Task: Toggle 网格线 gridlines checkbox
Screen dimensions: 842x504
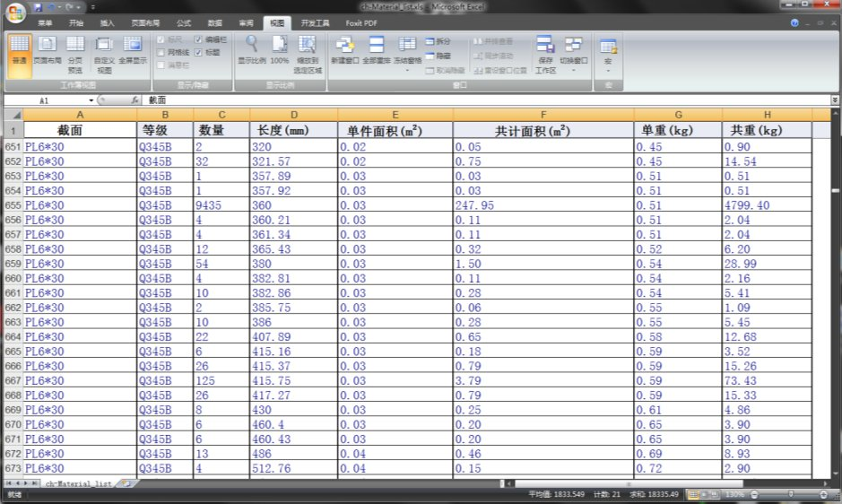Action: (161, 52)
